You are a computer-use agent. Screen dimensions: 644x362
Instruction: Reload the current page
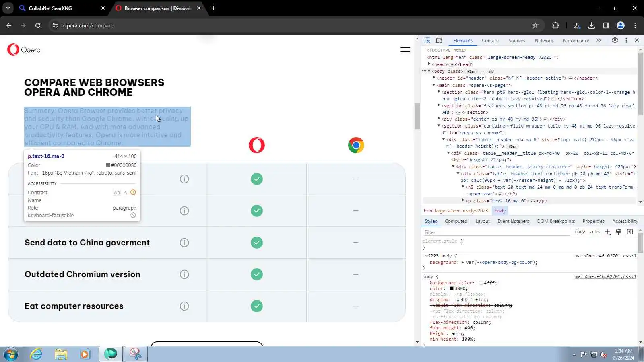pos(38,25)
